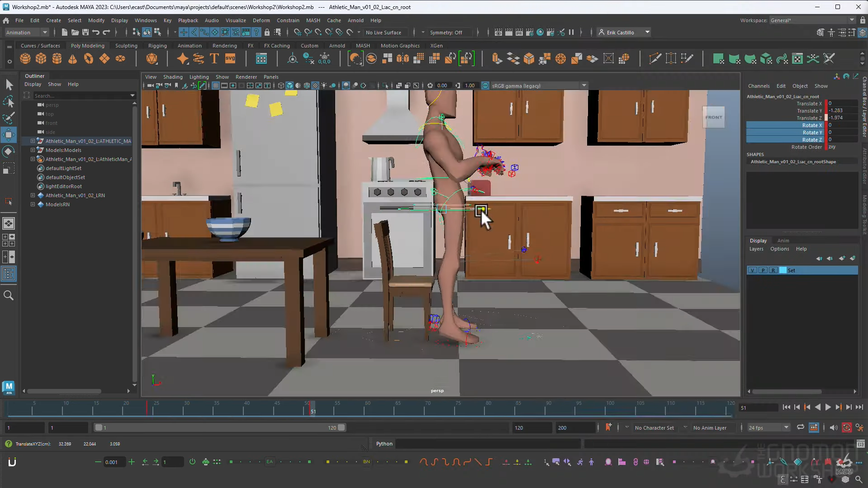The width and height of the screenshot is (868, 488).
Task: Open the Animation menu set dropdown
Action: click(26, 33)
